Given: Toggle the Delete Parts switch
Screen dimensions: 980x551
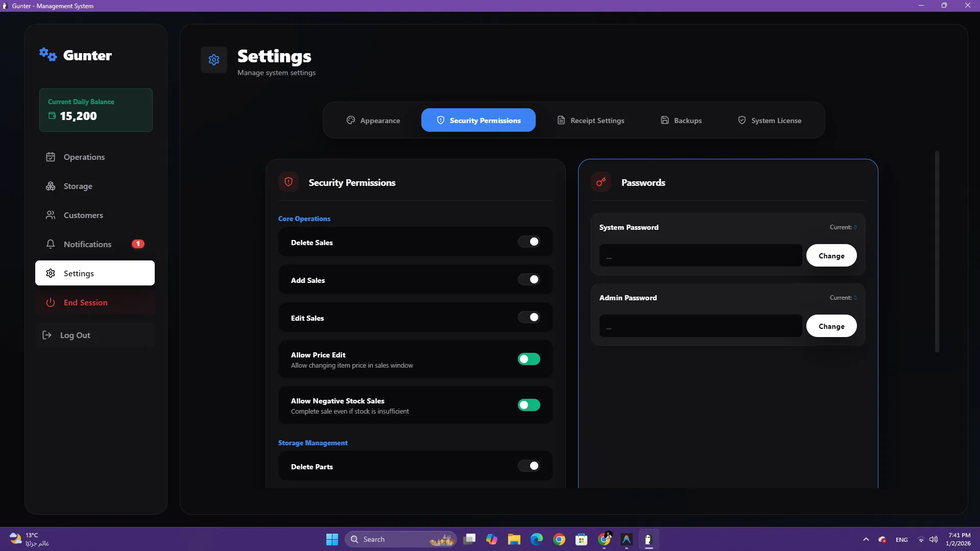Looking at the screenshot, I should click(529, 466).
